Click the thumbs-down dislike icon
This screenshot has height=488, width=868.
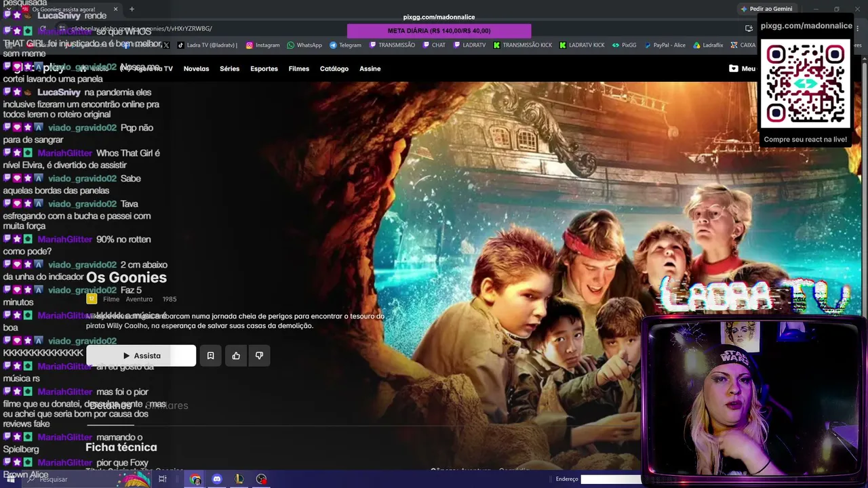pos(259,356)
